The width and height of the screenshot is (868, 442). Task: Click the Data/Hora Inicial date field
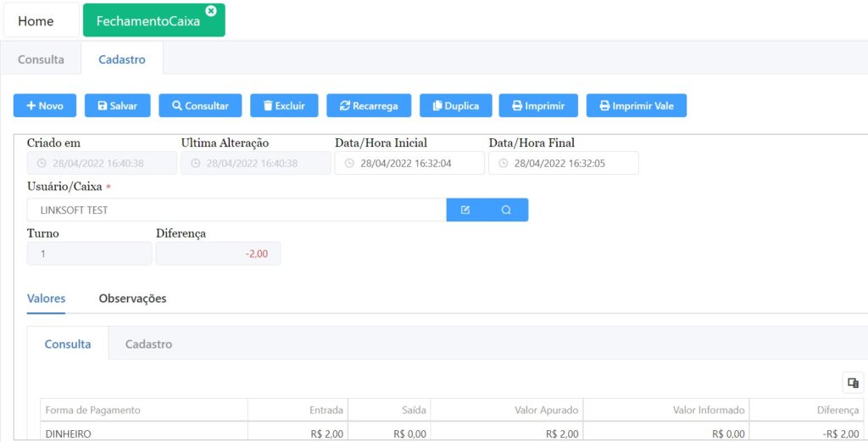click(409, 163)
